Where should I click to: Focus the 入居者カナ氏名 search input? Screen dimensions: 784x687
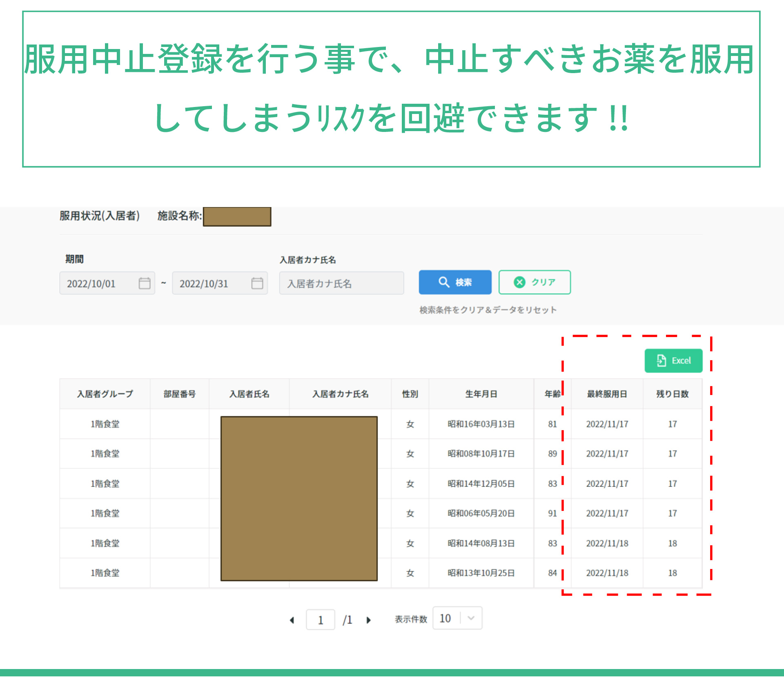[341, 283]
